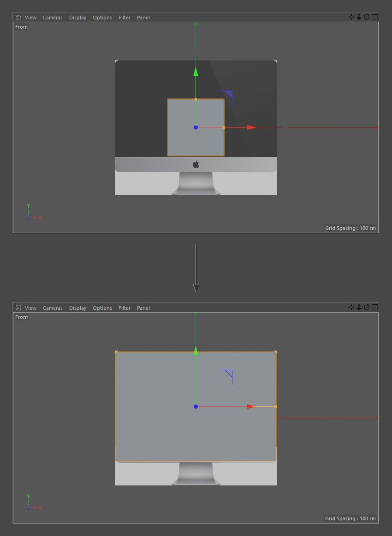The width and height of the screenshot is (392, 536).
Task: Click the zoom-camera icon of lower viewport
Action: (359, 307)
